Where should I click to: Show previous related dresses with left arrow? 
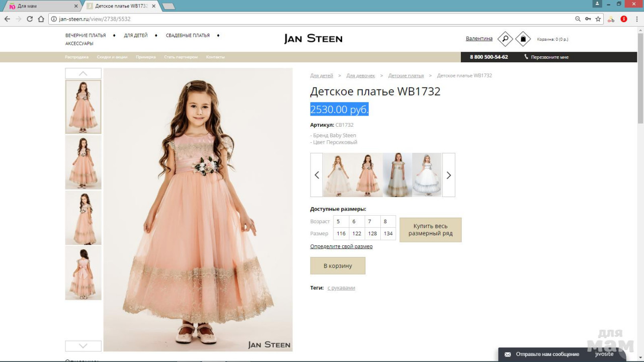coord(316,175)
